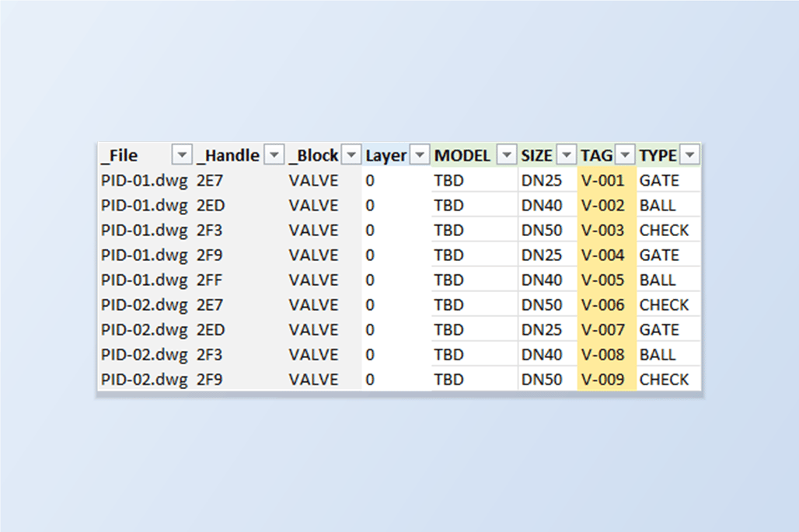The height and width of the screenshot is (532, 799).
Task: Open the _Handle column filter dropdown
Action: [274, 155]
